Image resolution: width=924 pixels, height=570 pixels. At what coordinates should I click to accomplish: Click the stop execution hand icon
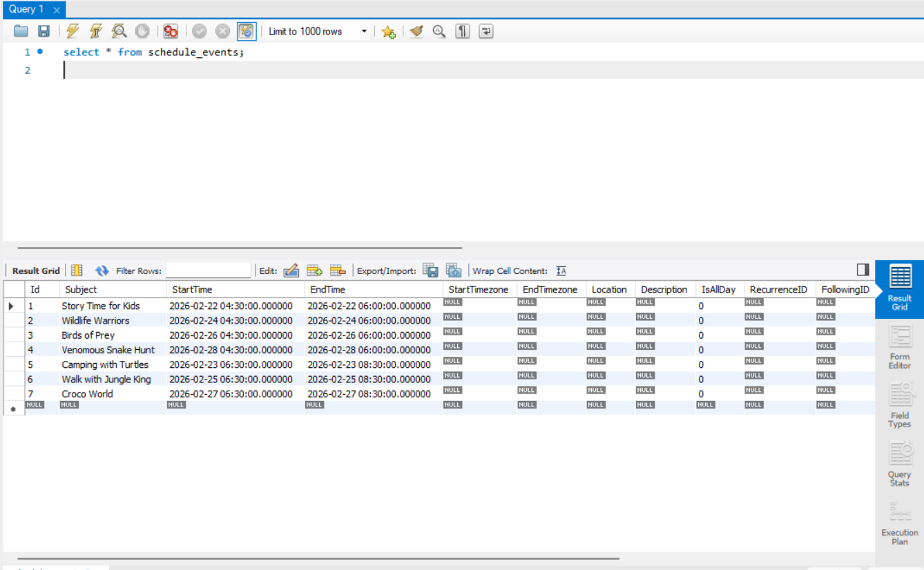[x=142, y=31]
